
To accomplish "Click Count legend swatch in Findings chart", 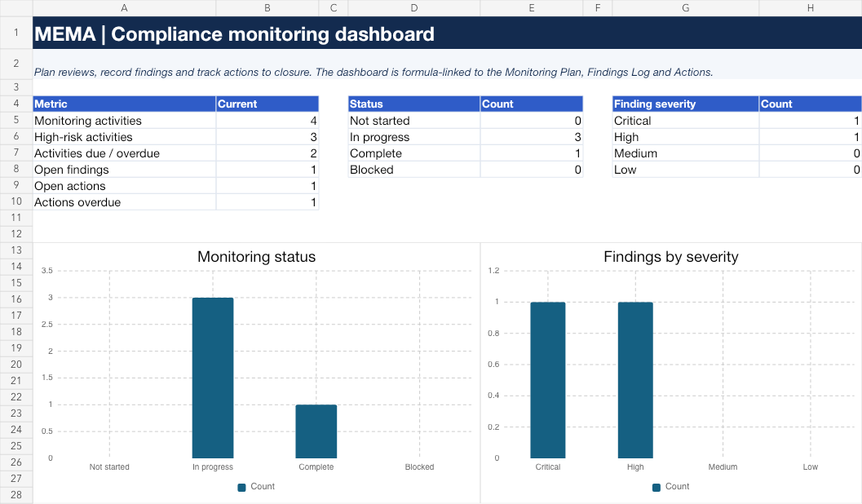I will click(656, 487).
